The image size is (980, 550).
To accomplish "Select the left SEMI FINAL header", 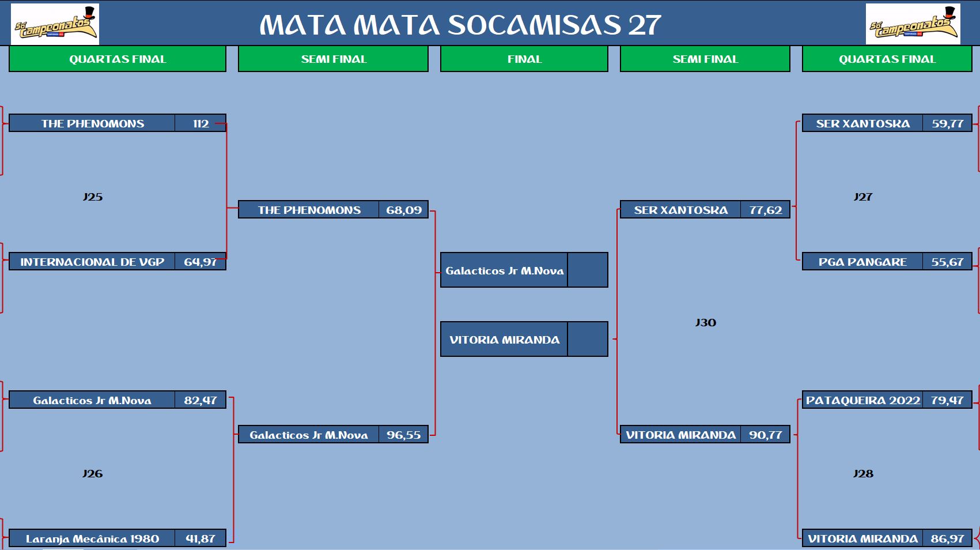I will tap(333, 59).
